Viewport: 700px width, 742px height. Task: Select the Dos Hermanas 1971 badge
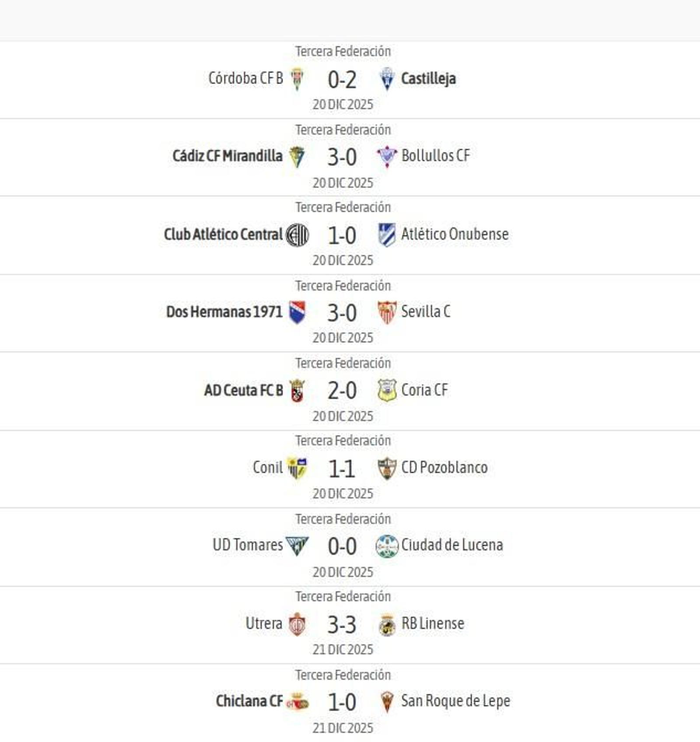click(297, 311)
